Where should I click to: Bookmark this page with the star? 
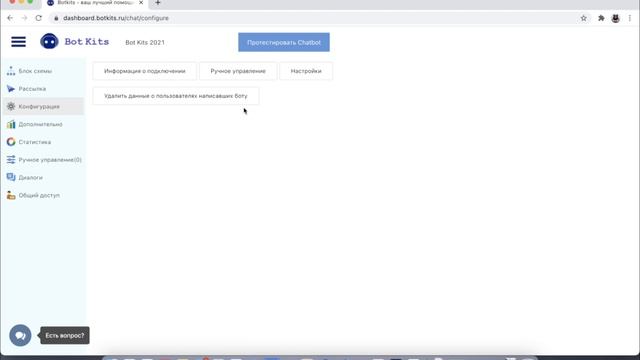click(x=584, y=18)
